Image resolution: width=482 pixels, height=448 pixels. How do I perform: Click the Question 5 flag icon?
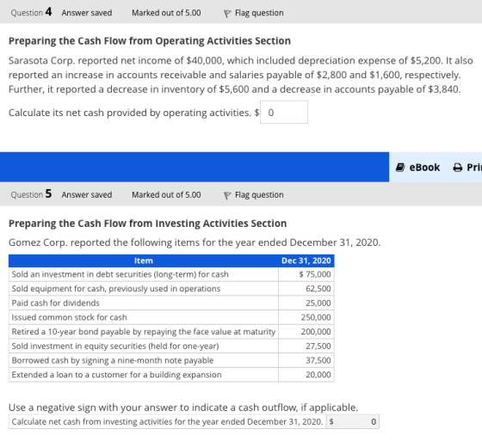[227, 195]
